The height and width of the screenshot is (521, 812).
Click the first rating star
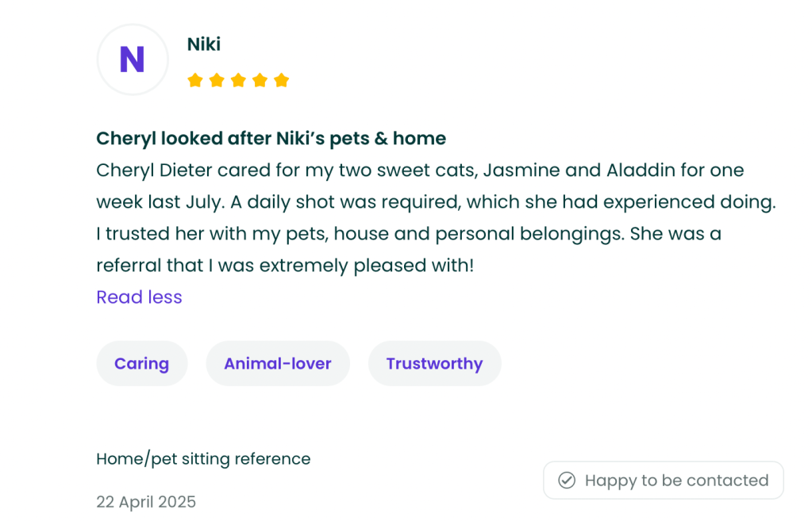[x=194, y=80]
